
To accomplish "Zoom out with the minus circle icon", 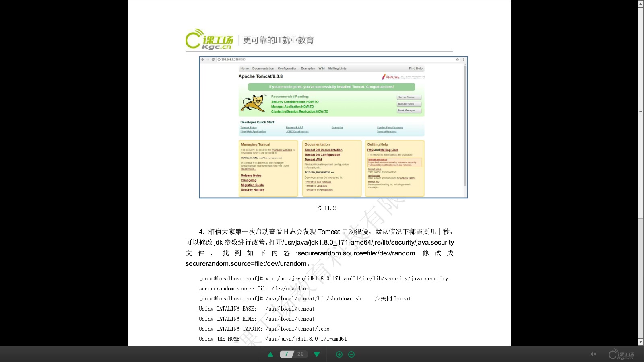I will 351,354.
